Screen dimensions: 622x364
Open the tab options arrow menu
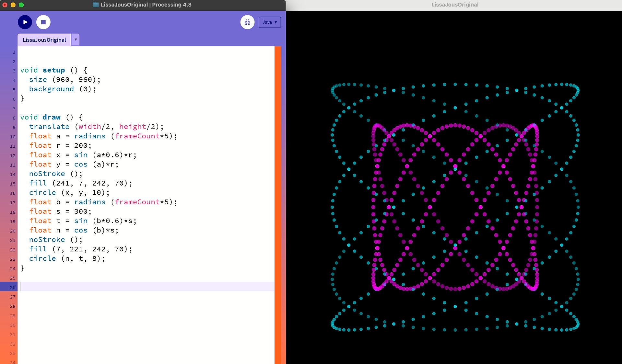click(76, 40)
